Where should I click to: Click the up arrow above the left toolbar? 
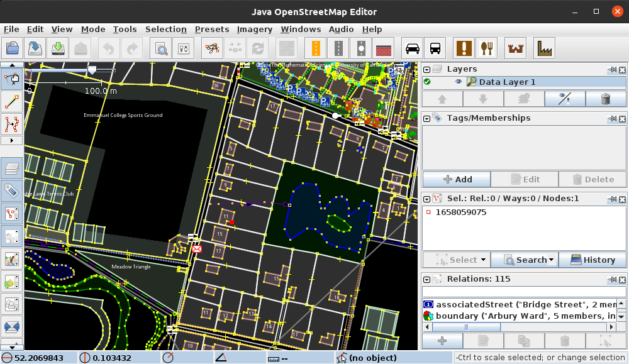(x=12, y=65)
